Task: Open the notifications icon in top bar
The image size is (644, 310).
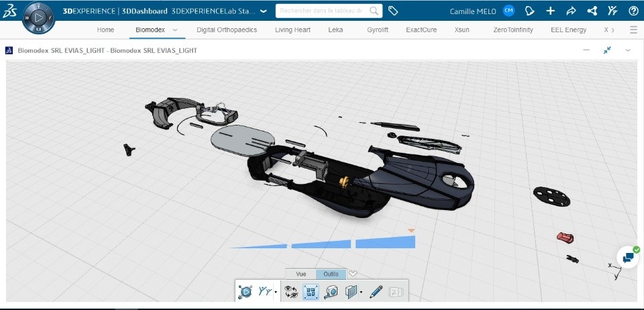Action: coord(530,11)
